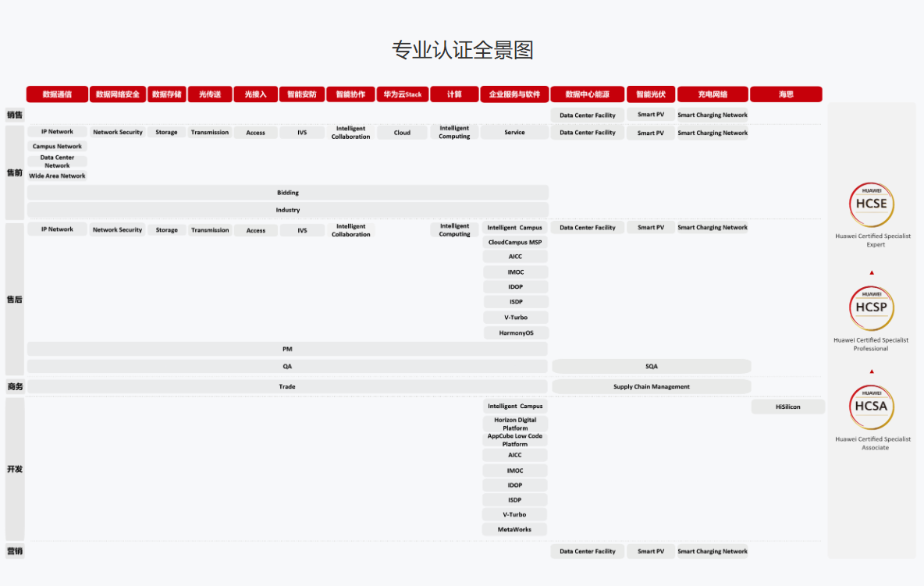Viewport: 924px width, 586px height.
Task: Click the HCSE expert certification badge
Action: pyautogui.click(x=872, y=204)
